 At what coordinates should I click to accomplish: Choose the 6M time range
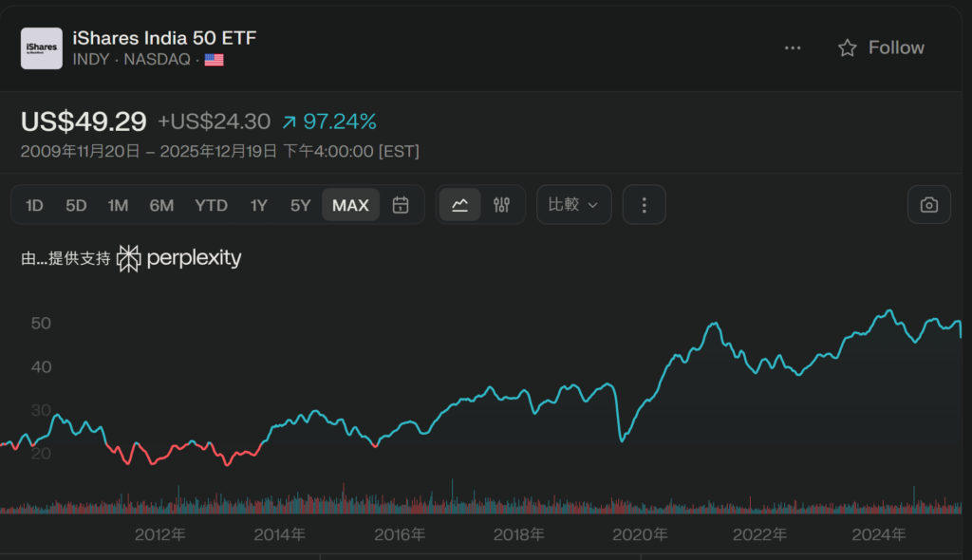(x=161, y=205)
